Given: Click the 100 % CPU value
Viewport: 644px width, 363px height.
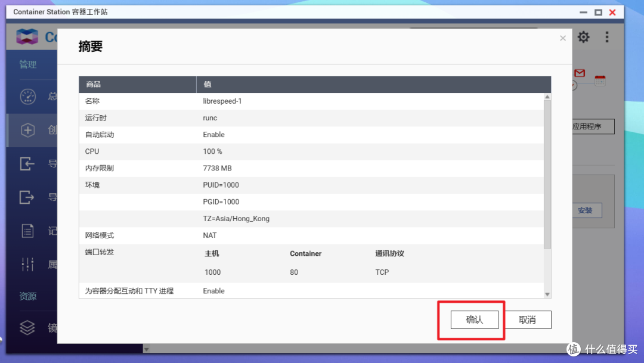Looking at the screenshot, I should point(212,151).
